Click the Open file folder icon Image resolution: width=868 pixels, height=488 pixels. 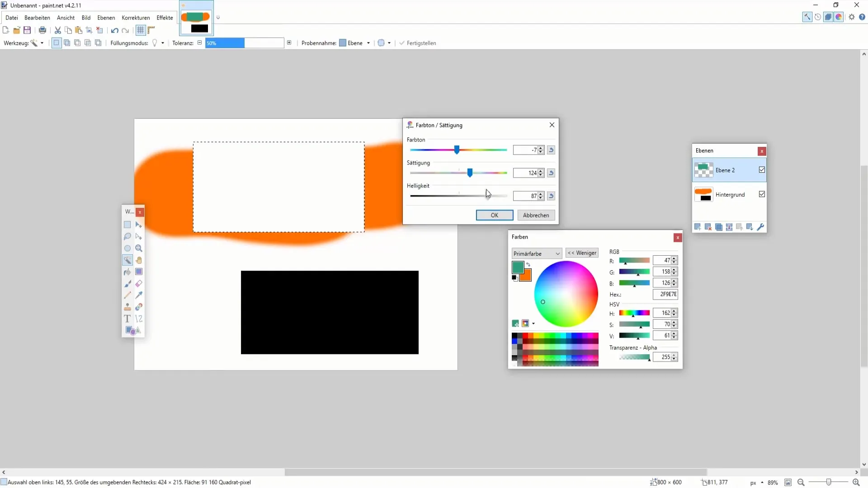tap(16, 30)
